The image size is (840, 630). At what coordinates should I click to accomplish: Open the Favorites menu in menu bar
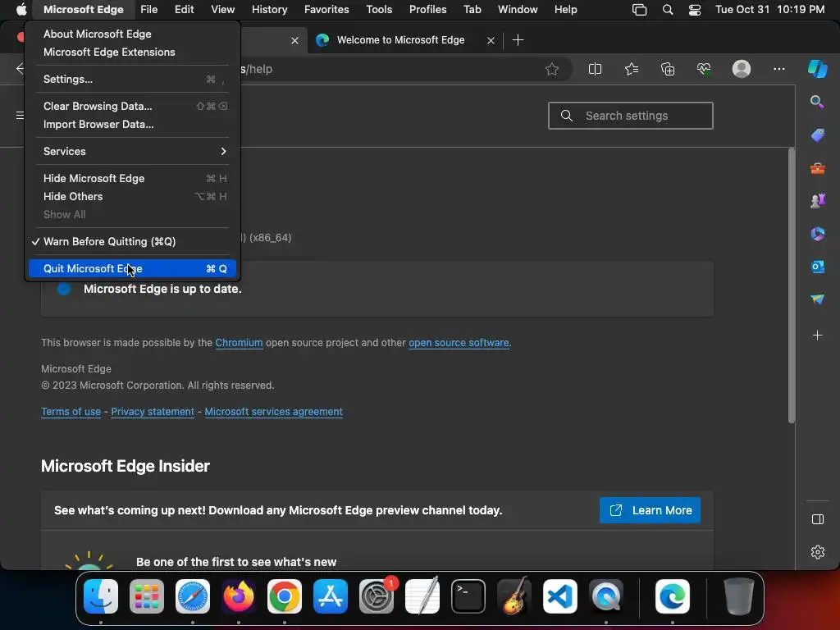[x=326, y=10]
